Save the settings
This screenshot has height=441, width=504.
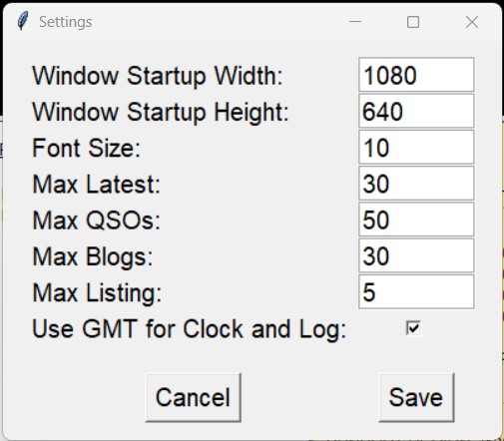point(416,397)
